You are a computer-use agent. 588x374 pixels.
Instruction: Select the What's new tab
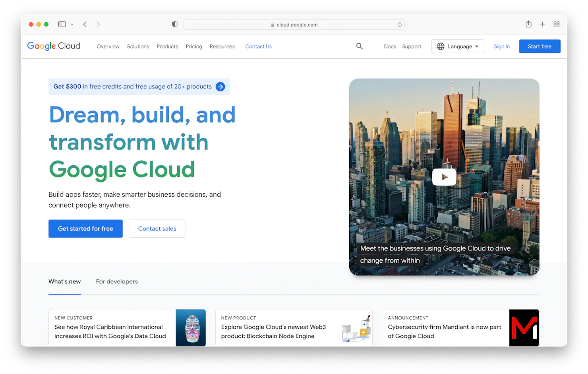(x=65, y=281)
